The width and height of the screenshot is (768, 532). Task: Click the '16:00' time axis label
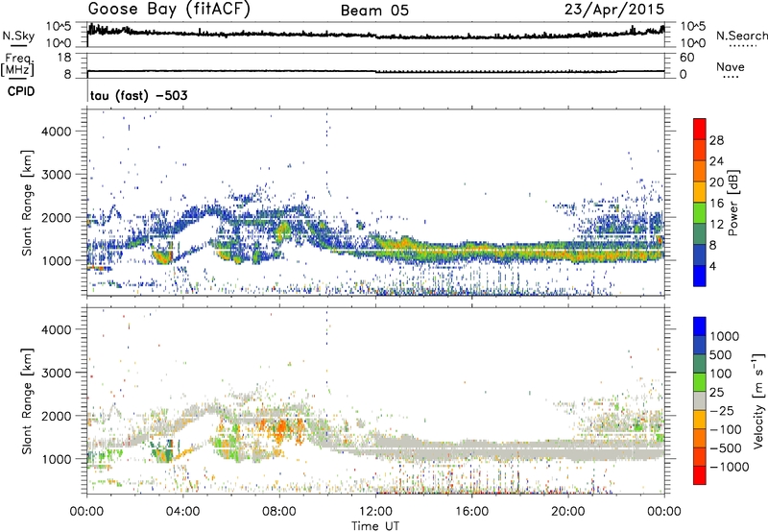[471, 512]
